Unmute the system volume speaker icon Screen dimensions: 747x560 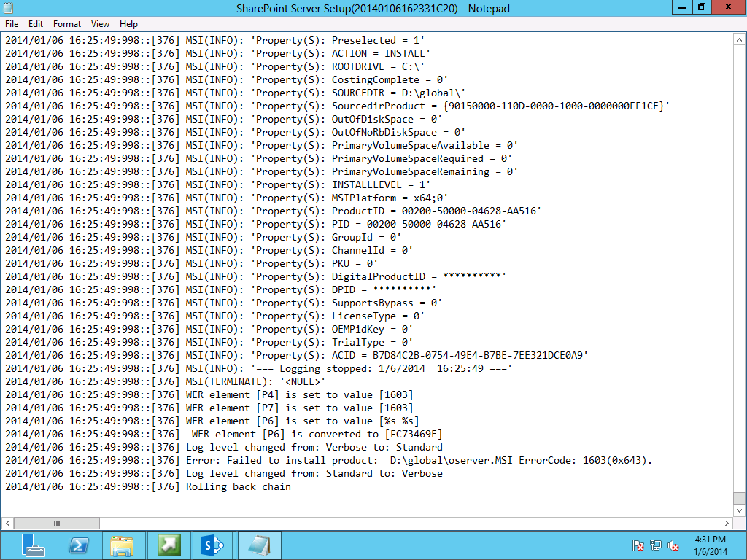[673, 545]
